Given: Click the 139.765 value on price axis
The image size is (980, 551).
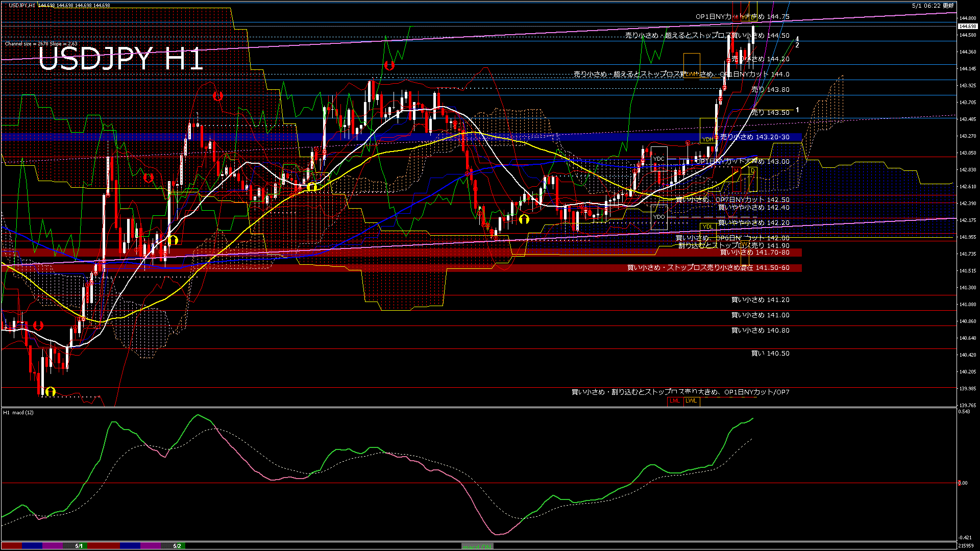Looking at the screenshot, I should pos(967,406).
